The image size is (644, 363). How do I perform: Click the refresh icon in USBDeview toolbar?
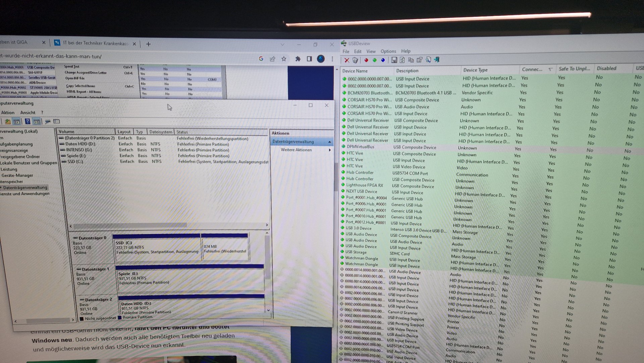pos(402,60)
